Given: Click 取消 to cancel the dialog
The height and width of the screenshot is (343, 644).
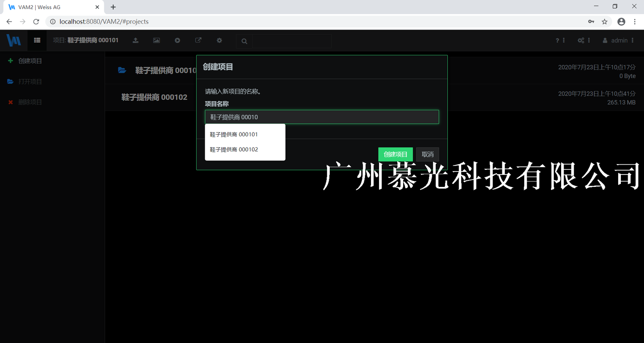Looking at the screenshot, I should tap(428, 154).
